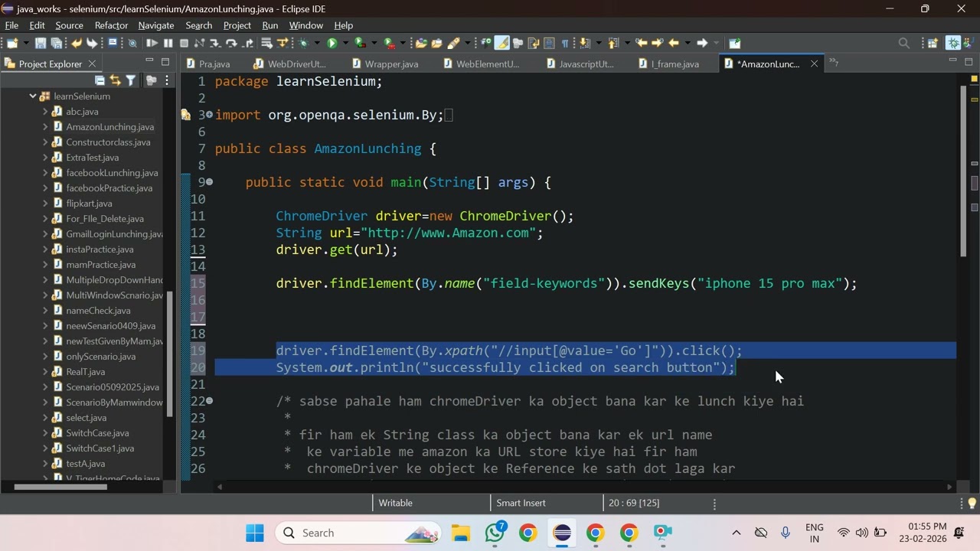Click the Windows Start button
Image resolution: width=980 pixels, height=551 pixels.
tap(255, 533)
